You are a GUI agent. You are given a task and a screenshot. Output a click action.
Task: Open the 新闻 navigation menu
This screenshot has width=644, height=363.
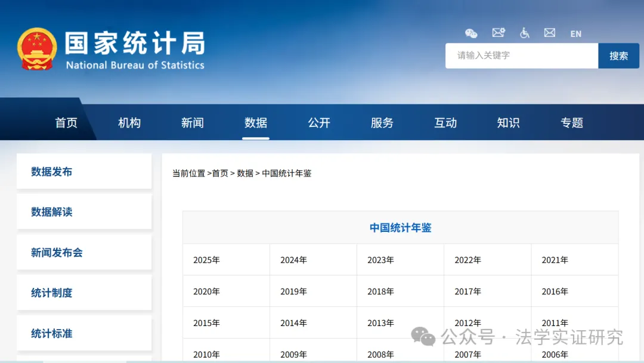coord(193,122)
